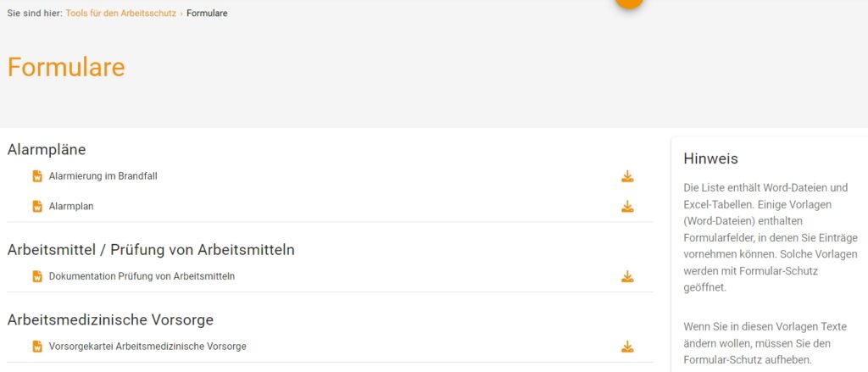The height and width of the screenshot is (372, 868).
Task: Go to Tools für den Arbeitsschutz breadcrumb
Action: tap(120, 14)
